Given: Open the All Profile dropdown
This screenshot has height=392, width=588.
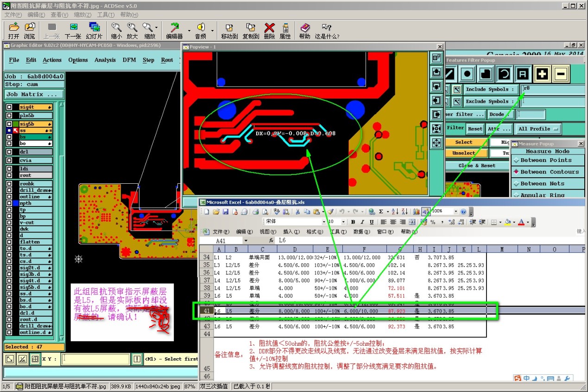Looking at the screenshot, I should point(538,129).
